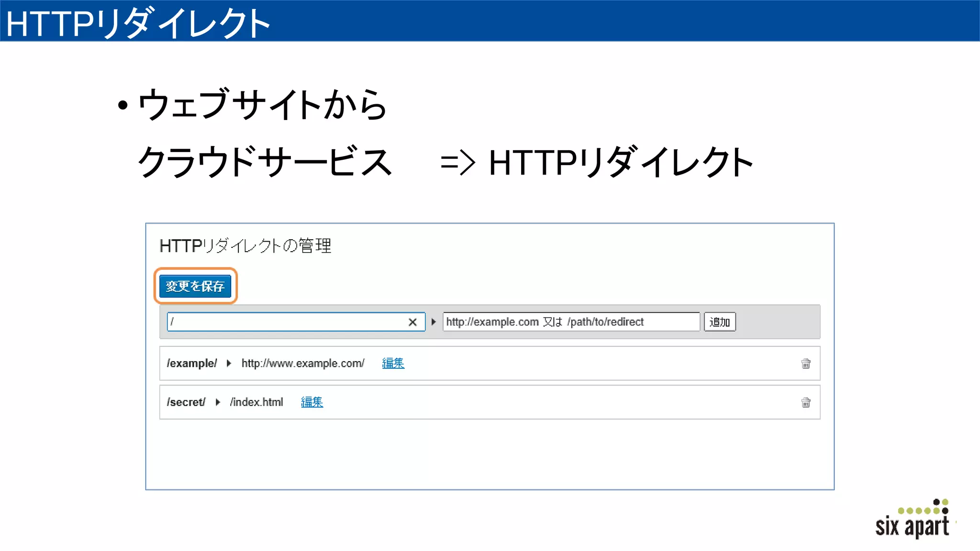Select http://www.example.com/ destination text
Screen dimensions: 980x551
click(x=303, y=364)
